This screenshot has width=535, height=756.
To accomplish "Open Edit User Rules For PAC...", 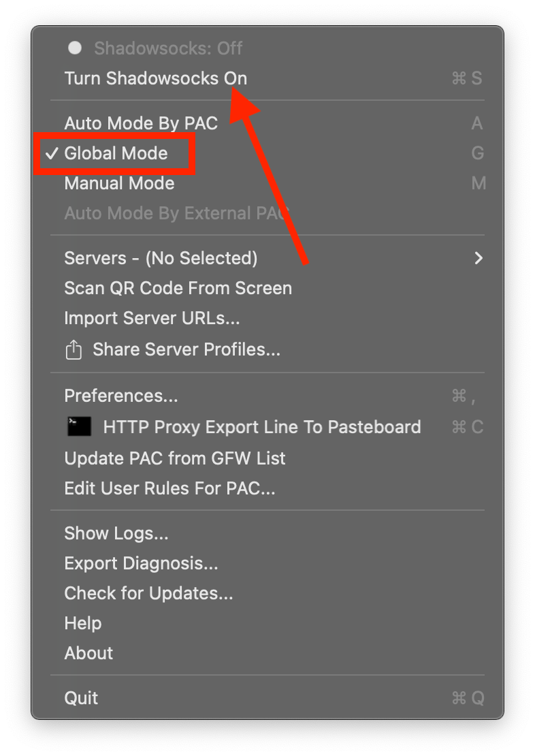I will click(x=169, y=488).
